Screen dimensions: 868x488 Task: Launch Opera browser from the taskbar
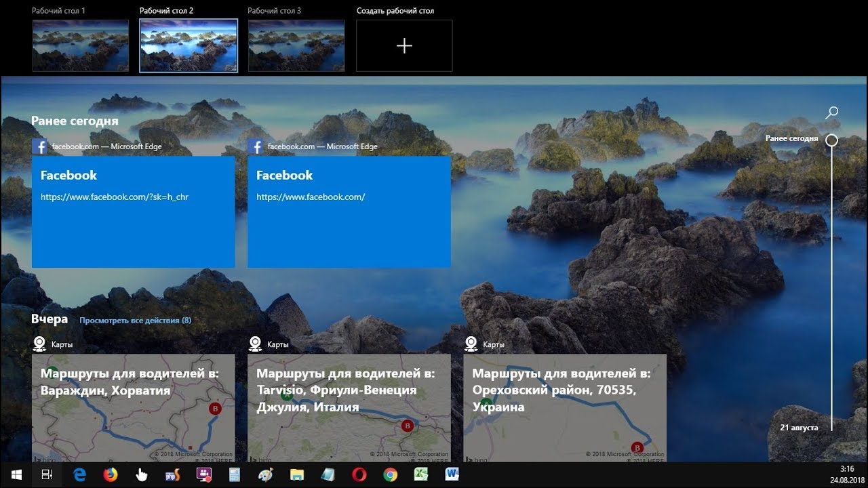[x=359, y=474]
